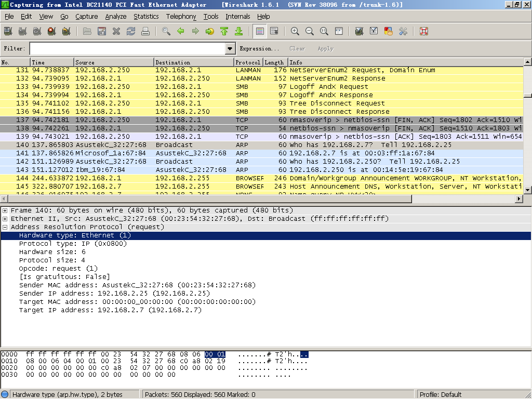This screenshot has width=532, height=399.
Task: Reload the capture file icon
Action: point(131,31)
